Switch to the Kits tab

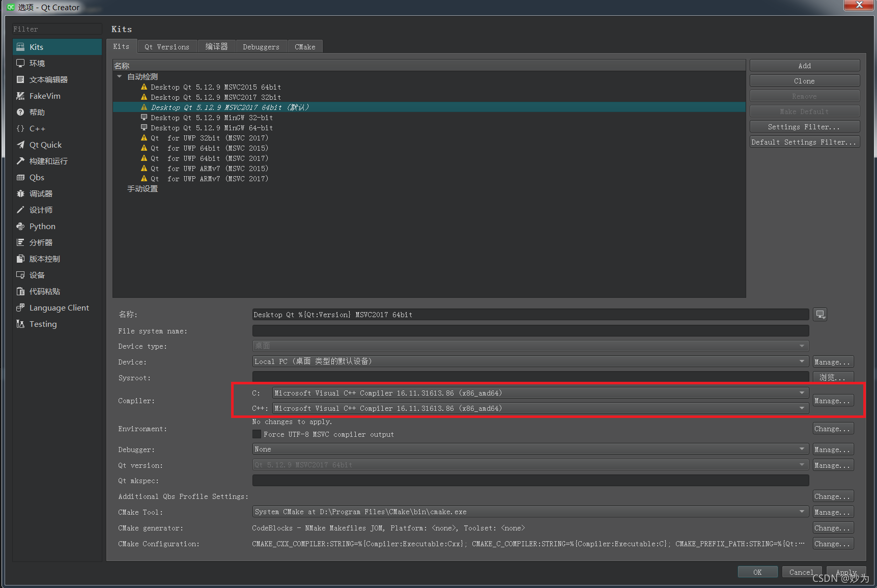point(122,46)
